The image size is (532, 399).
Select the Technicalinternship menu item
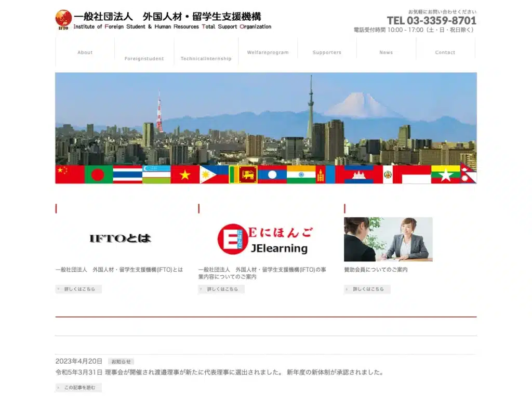[x=206, y=58]
